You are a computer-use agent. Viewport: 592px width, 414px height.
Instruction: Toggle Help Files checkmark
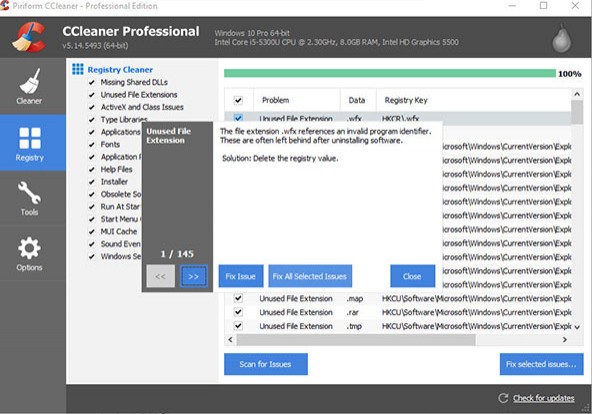[x=92, y=169]
